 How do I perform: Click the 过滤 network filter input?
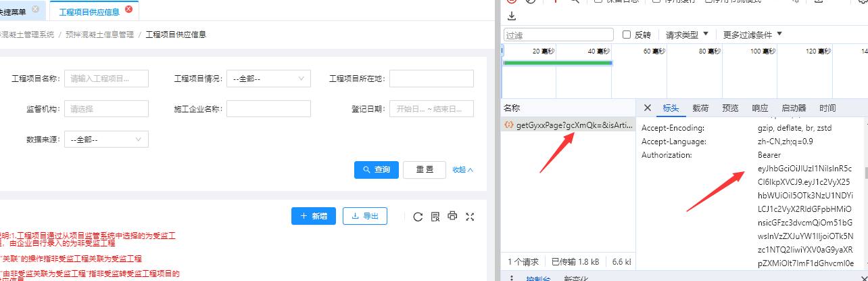click(x=558, y=35)
